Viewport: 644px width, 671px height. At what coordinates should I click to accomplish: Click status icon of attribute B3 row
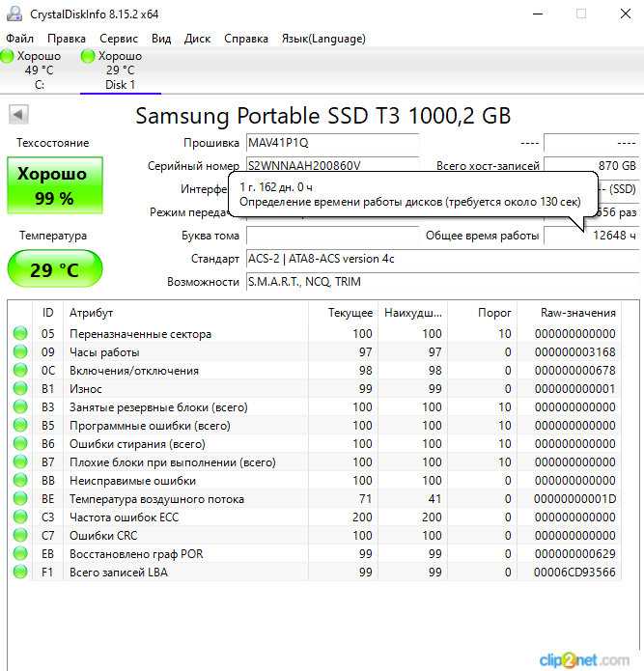point(20,406)
